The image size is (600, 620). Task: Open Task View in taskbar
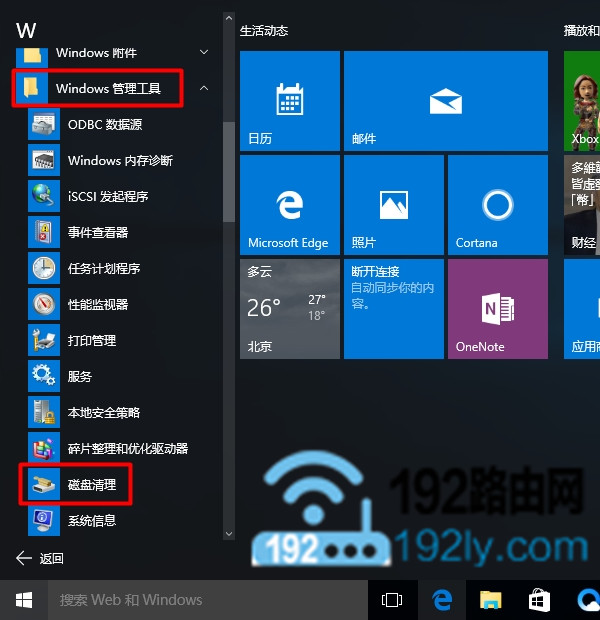392,600
